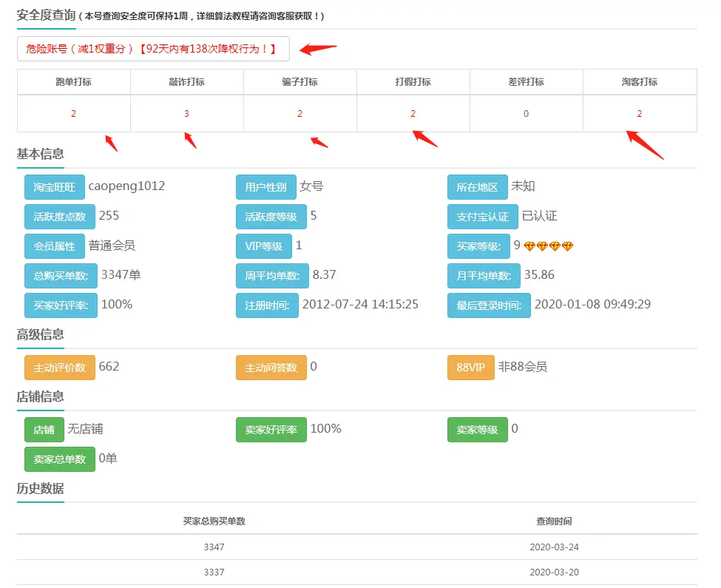Click the count 2 under 跑单打标
This screenshot has width=721, height=588.
(x=73, y=113)
